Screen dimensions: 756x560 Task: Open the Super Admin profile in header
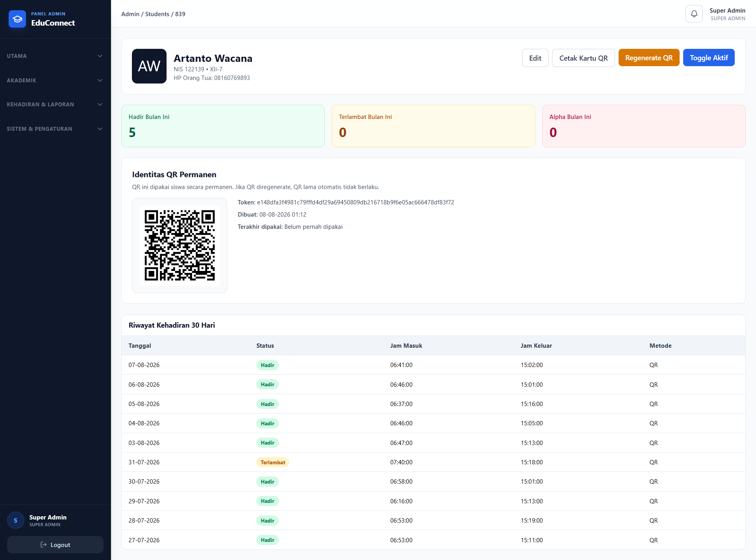point(727,14)
